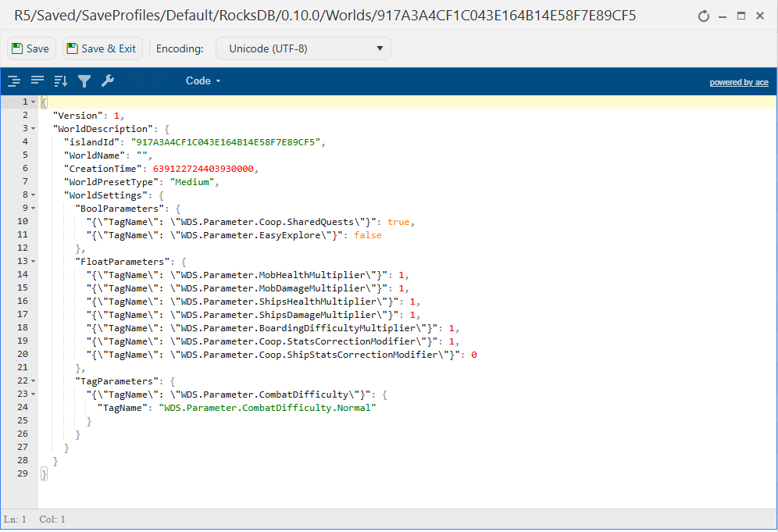This screenshot has height=532, width=778.
Task: Open the powered by ace link
Action: tap(738, 82)
